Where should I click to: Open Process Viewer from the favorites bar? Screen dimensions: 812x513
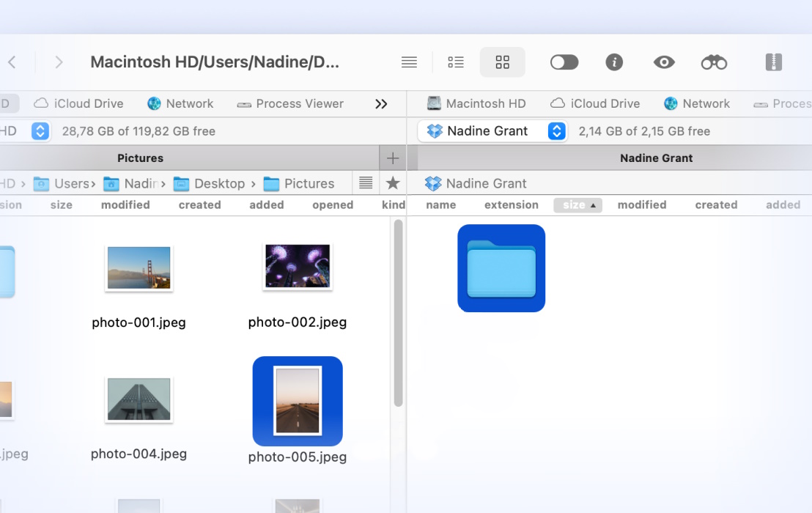290,103
